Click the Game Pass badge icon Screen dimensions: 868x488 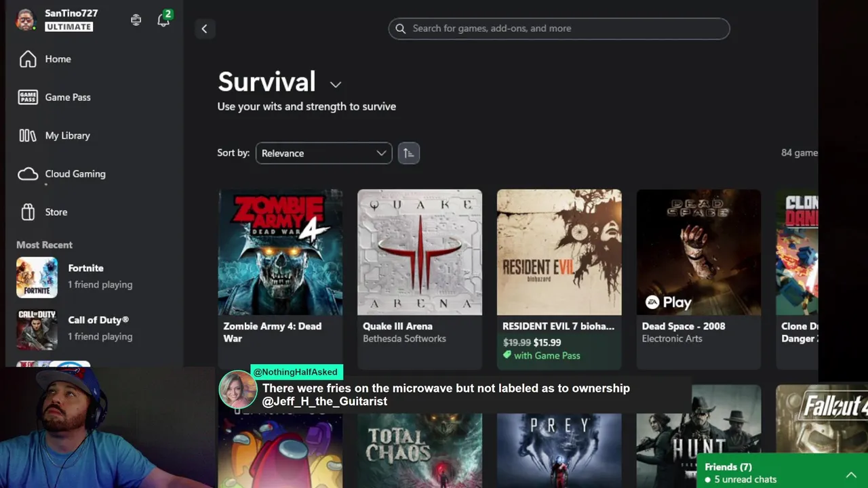(x=28, y=97)
